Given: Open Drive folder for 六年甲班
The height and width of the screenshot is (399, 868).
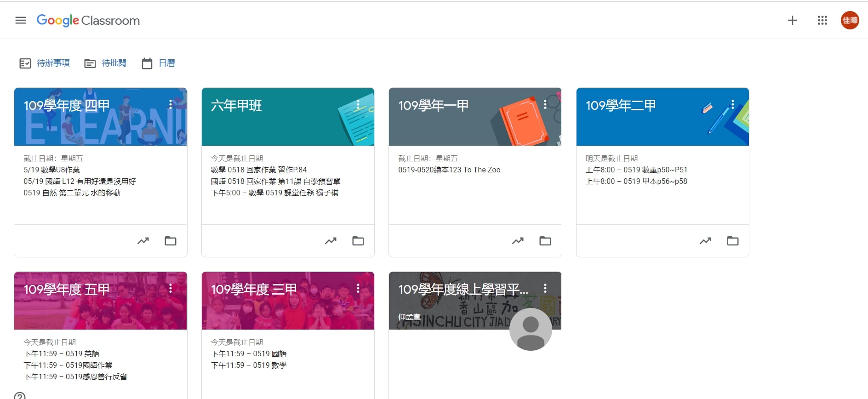Looking at the screenshot, I should 358,241.
